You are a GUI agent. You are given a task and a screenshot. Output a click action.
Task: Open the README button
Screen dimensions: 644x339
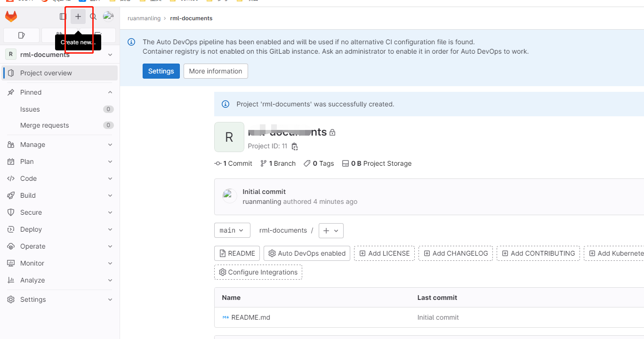[x=237, y=253]
